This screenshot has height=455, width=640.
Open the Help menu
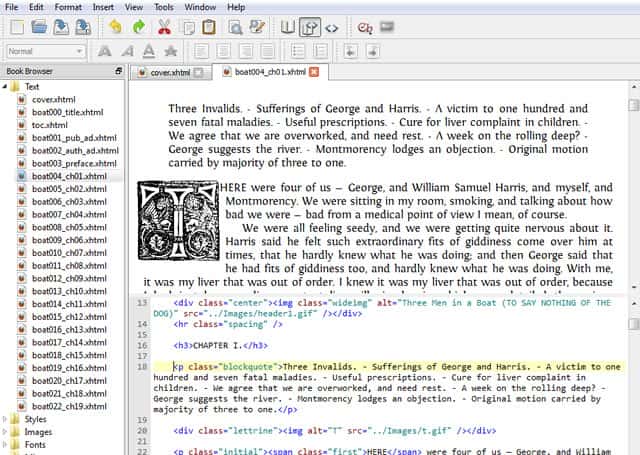tap(236, 7)
